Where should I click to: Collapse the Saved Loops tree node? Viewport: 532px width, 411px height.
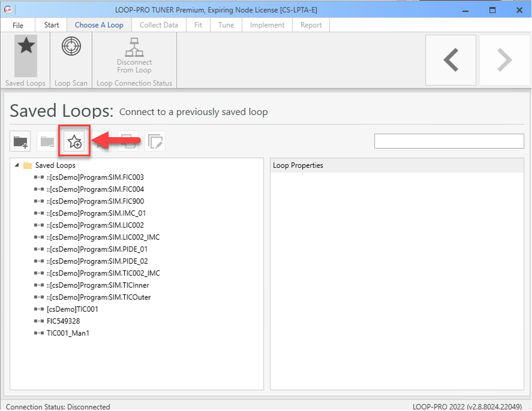click(x=17, y=165)
